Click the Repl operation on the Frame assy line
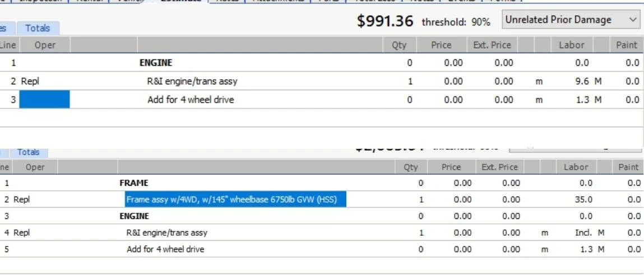 click(22, 200)
